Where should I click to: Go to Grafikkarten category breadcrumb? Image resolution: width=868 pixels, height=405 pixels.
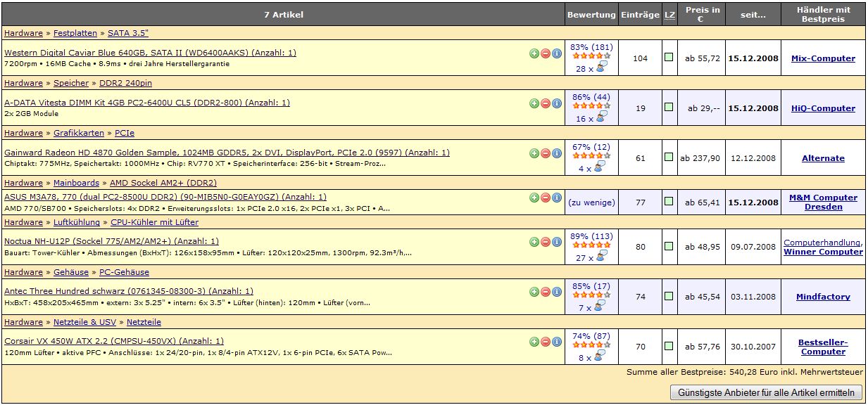79,133
